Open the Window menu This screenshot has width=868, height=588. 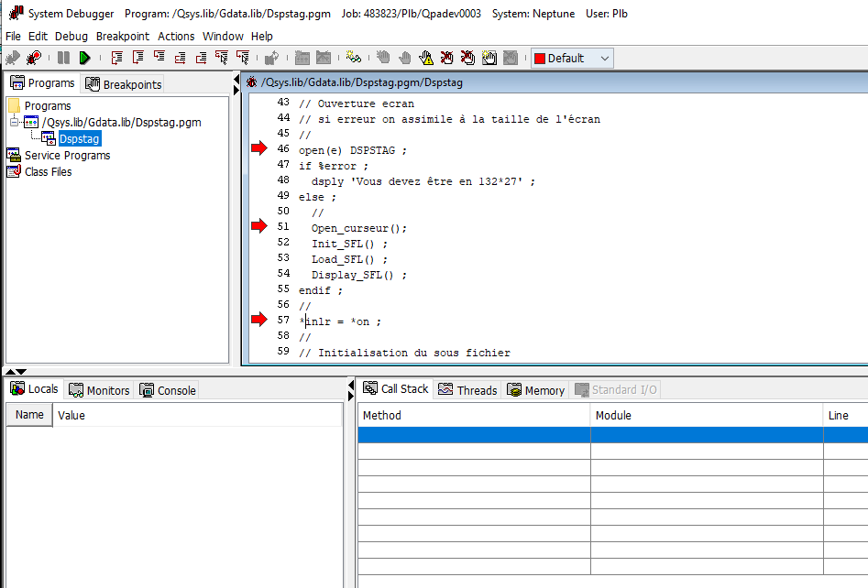point(223,36)
